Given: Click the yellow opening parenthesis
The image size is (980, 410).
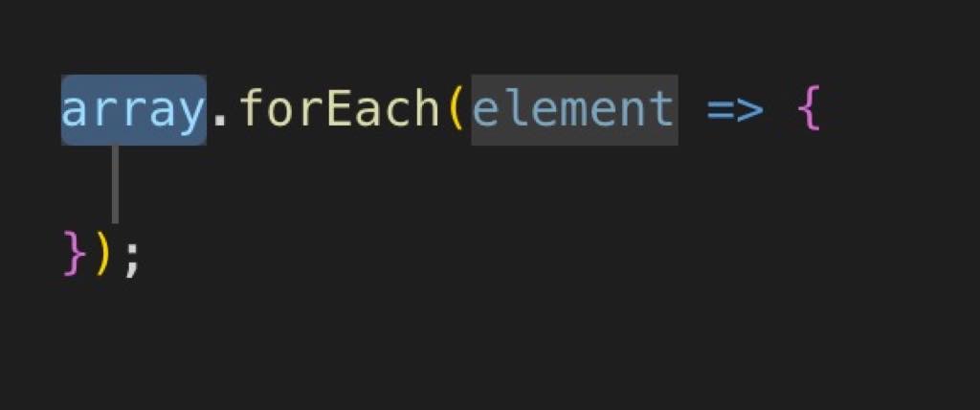Looking at the screenshot, I should point(457,110).
